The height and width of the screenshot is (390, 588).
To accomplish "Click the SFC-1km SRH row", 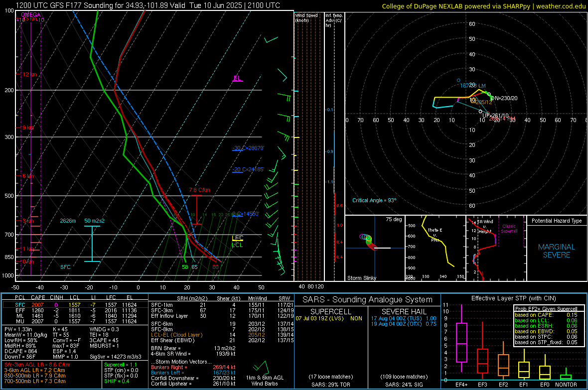I will coord(222,305).
